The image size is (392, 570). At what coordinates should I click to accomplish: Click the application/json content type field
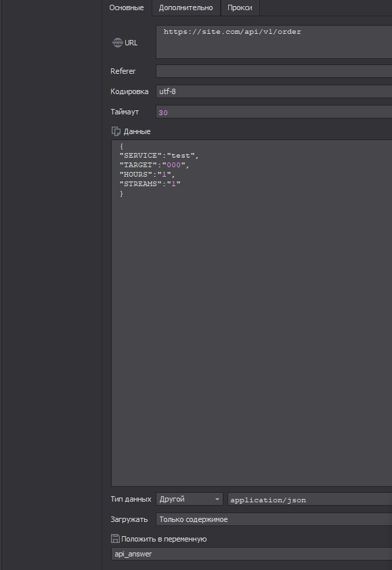point(310,500)
